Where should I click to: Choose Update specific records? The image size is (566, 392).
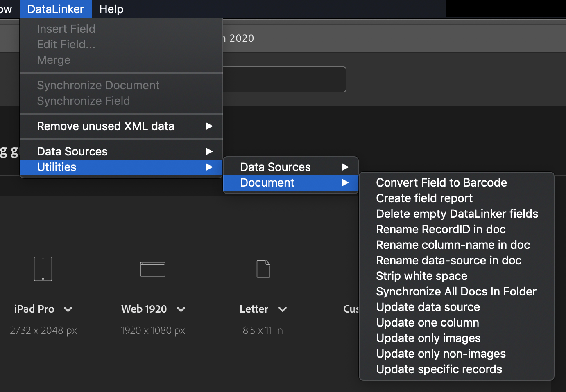[439, 369]
